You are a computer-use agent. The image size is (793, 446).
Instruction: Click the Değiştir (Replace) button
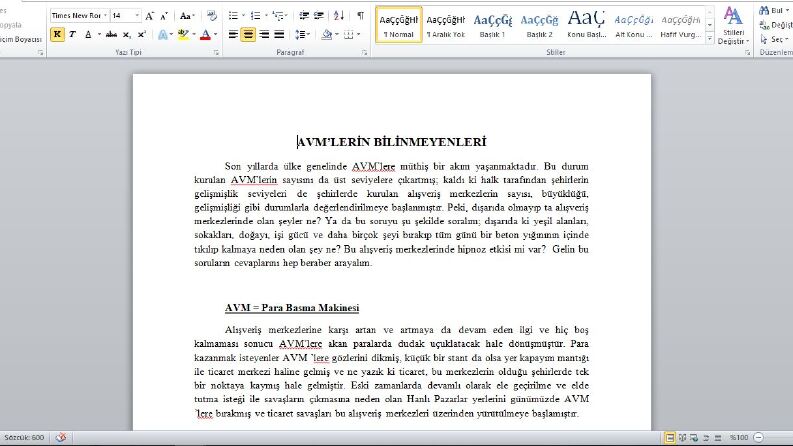[x=776, y=25]
